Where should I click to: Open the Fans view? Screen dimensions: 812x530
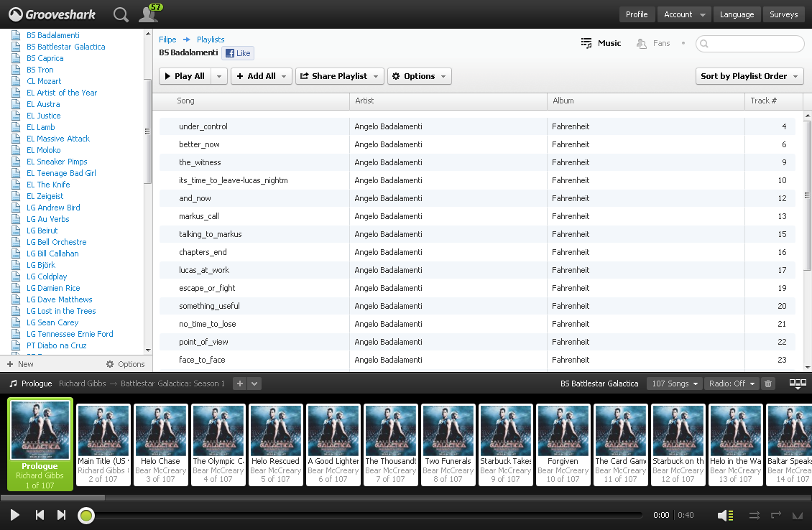click(x=653, y=44)
